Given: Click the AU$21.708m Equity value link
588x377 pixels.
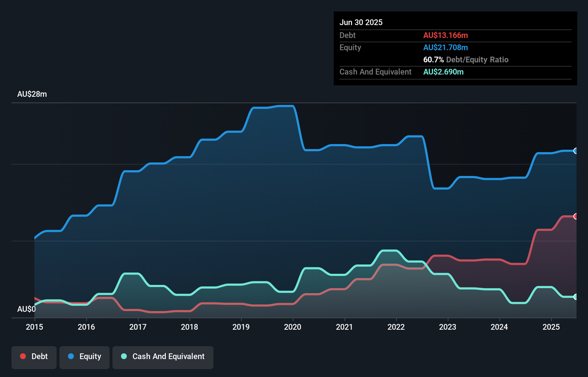Looking at the screenshot, I should tap(445, 47).
